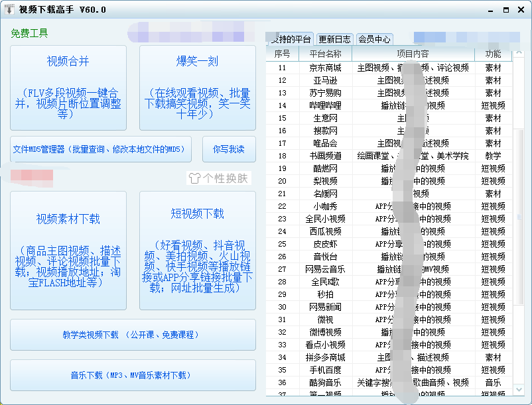Image resolution: width=532 pixels, height=405 pixels.
Task: Select 酷燃网 row
Action: tap(389, 168)
